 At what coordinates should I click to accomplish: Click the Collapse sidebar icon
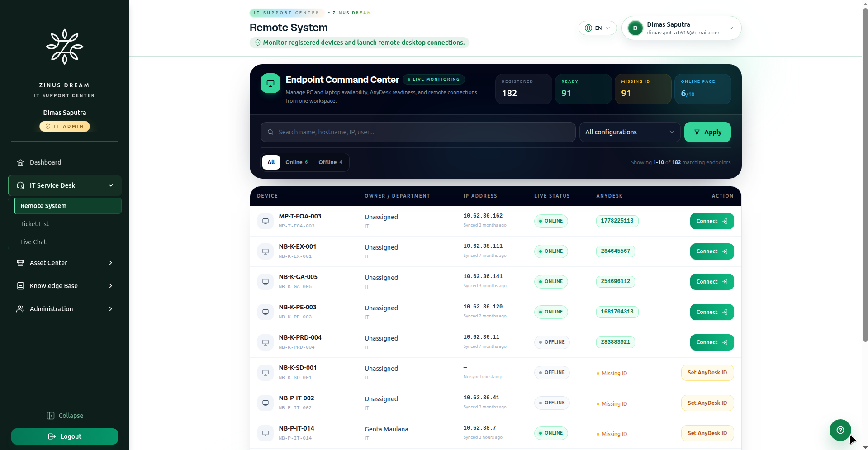pyautogui.click(x=51, y=416)
